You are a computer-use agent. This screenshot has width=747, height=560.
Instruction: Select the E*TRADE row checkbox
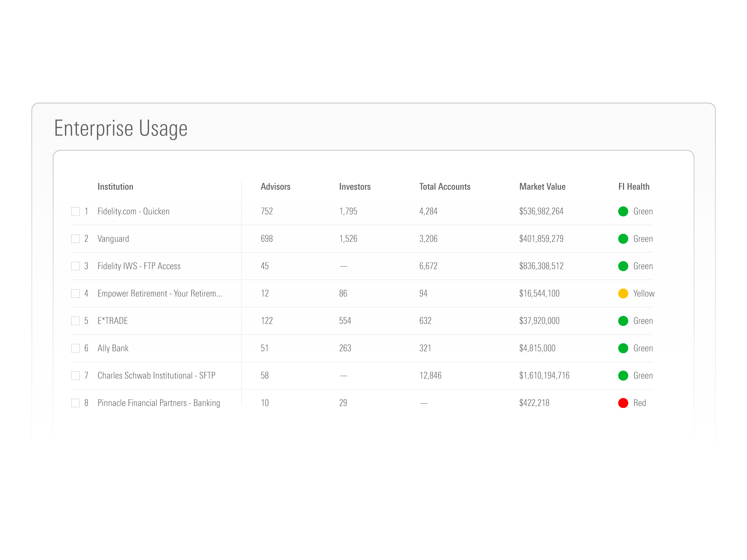click(75, 321)
